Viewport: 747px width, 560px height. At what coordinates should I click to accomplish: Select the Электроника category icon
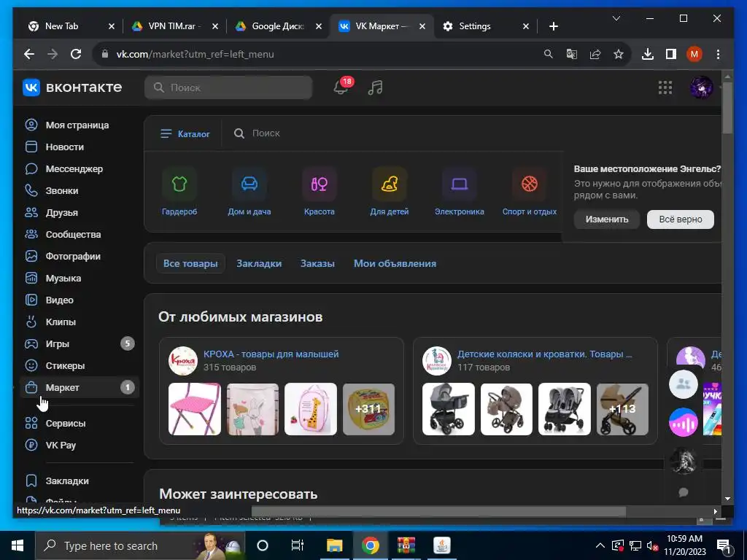click(460, 184)
